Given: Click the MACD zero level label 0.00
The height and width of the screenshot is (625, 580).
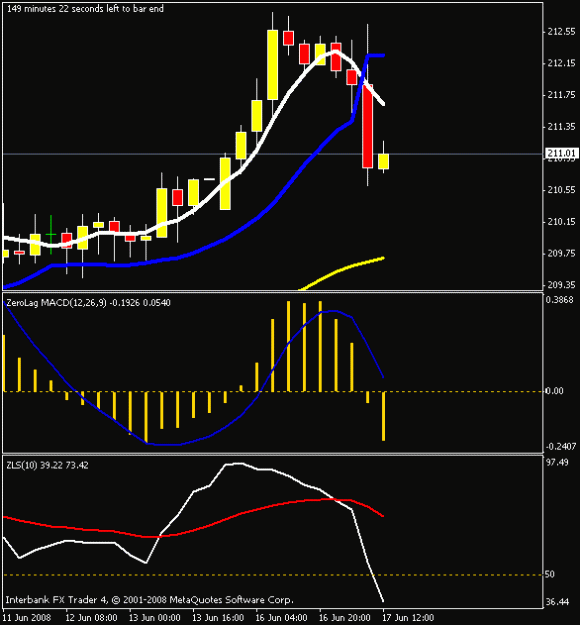Looking at the screenshot, I should 554,391.
